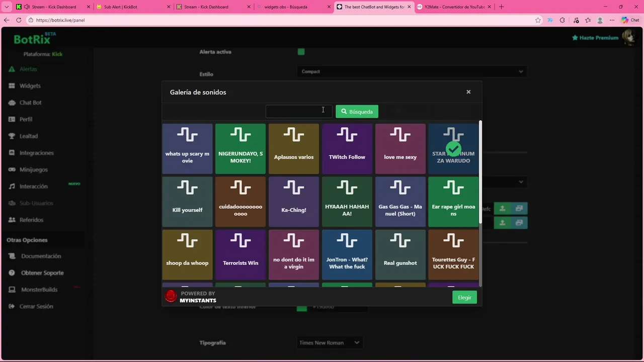Open the user avatar in header
644x362 pixels.
point(628,37)
